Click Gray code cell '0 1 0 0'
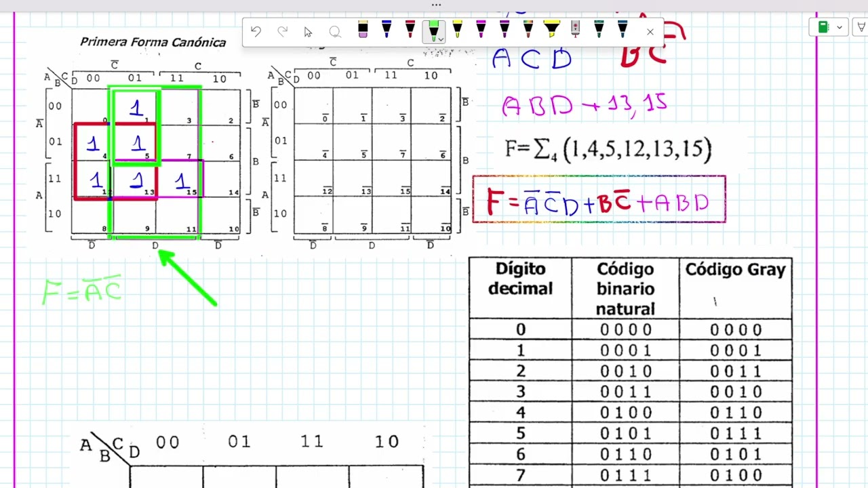The height and width of the screenshot is (488, 868). tap(736, 475)
